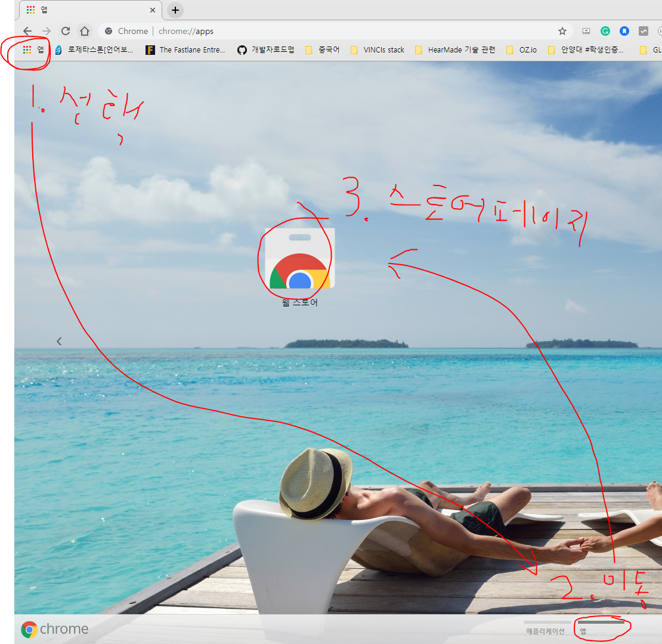The image size is (662, 644).
Task: Switch to the 앱 page tab at bottom
Action: pos(601,628)
